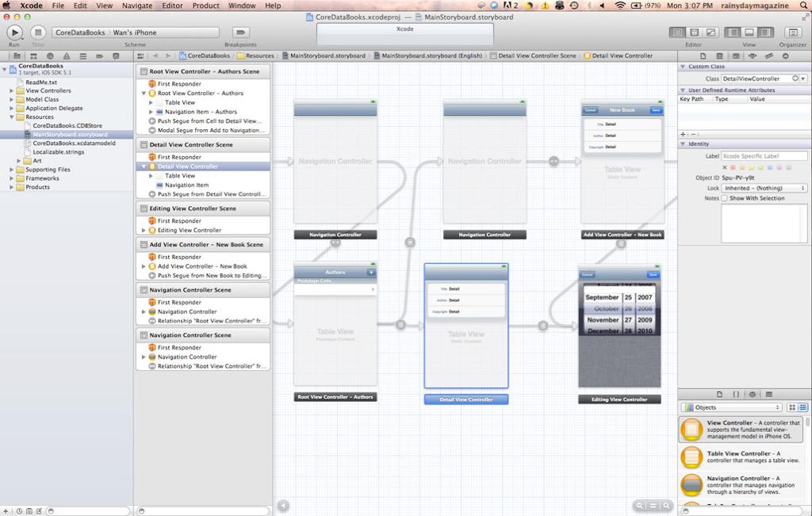Show the Code Snippet library
Image resolution: width=812 pixels, height=516 pixels.
[736, 395]
